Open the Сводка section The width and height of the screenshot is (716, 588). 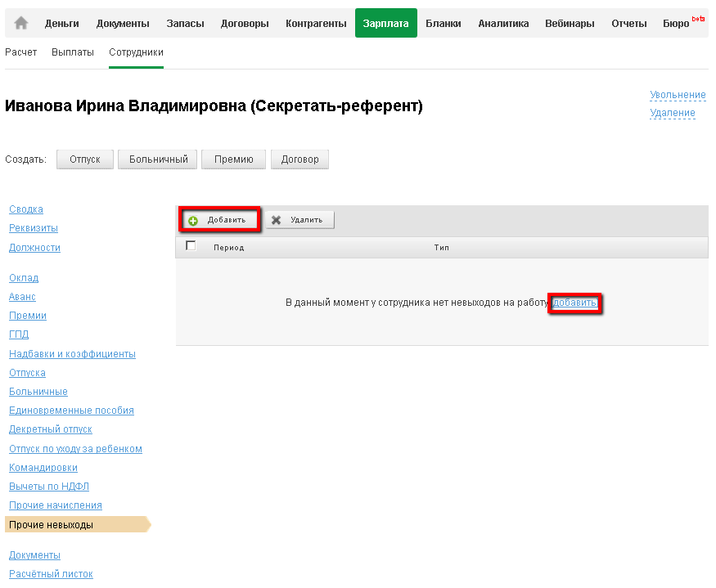tap(26, 209)
